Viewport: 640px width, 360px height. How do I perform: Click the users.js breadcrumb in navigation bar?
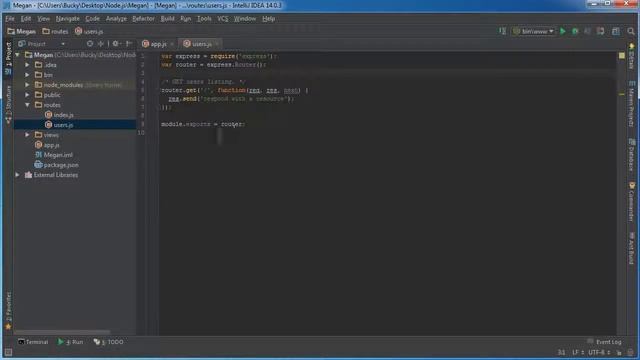[89, 31]
